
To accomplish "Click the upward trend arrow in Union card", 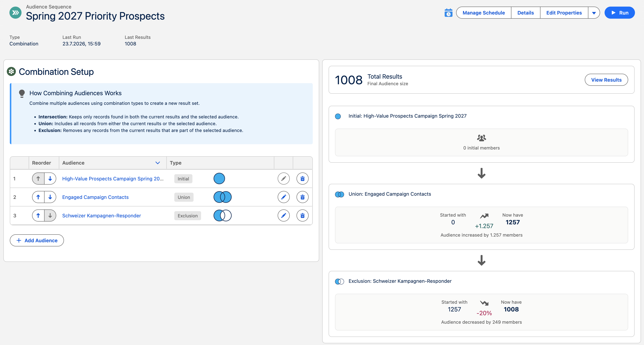I will (484, 216).
